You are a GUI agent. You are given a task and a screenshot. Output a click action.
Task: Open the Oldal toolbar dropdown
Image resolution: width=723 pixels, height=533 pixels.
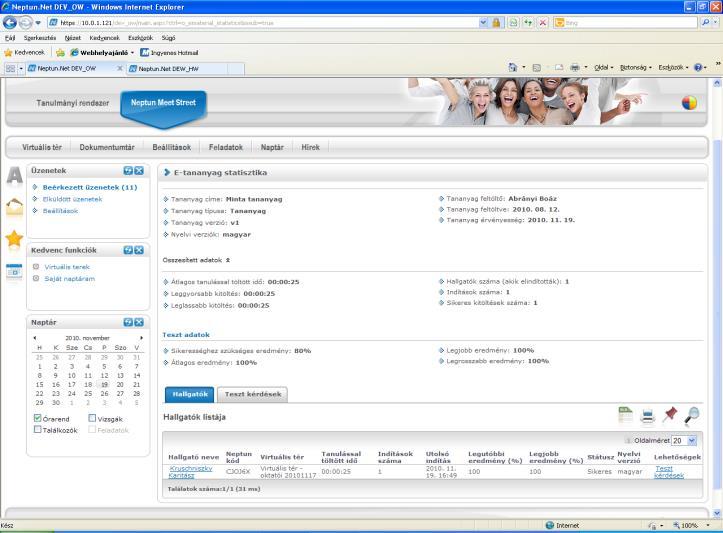tap(604, 67)
